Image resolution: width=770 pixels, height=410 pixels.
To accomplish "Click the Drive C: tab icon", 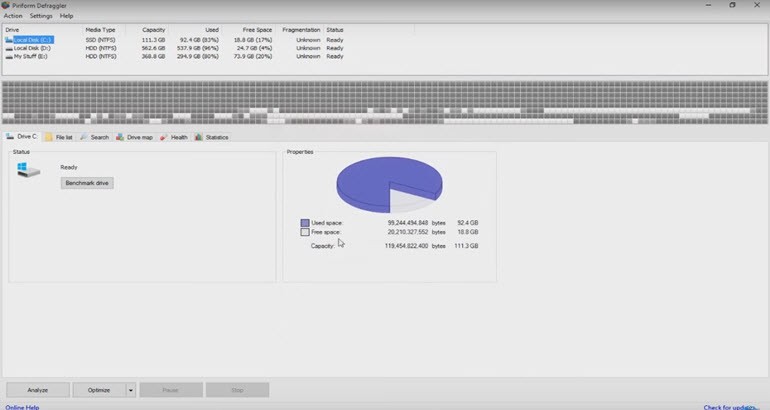I will pyautogui.click(x=11, y=137).
